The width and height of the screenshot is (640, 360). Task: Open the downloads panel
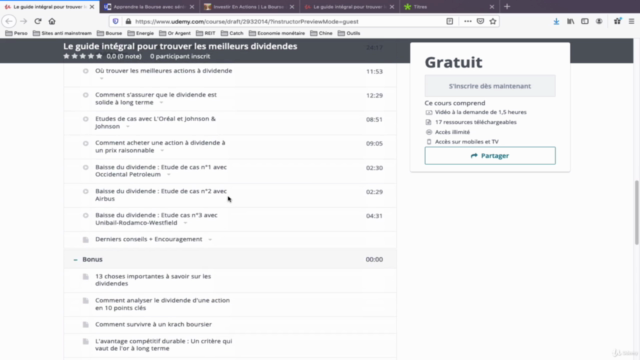pyautogui.click(x=556, y=21)
